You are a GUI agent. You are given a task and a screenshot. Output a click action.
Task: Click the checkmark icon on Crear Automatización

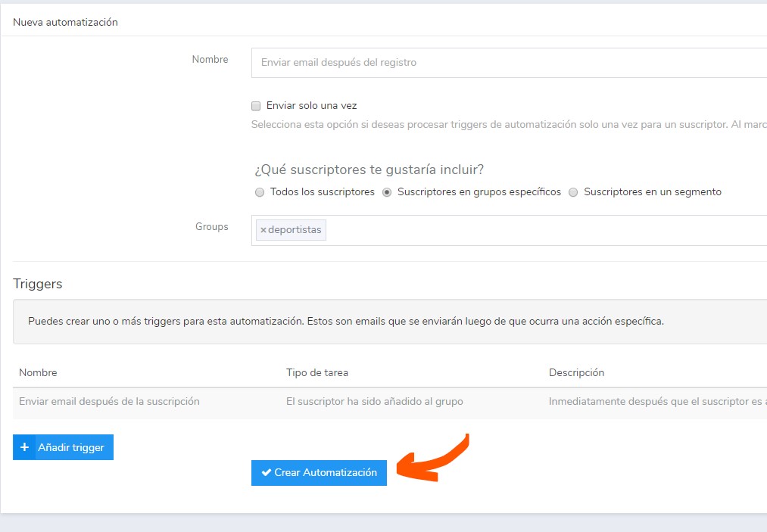click(x=266, y=472)
